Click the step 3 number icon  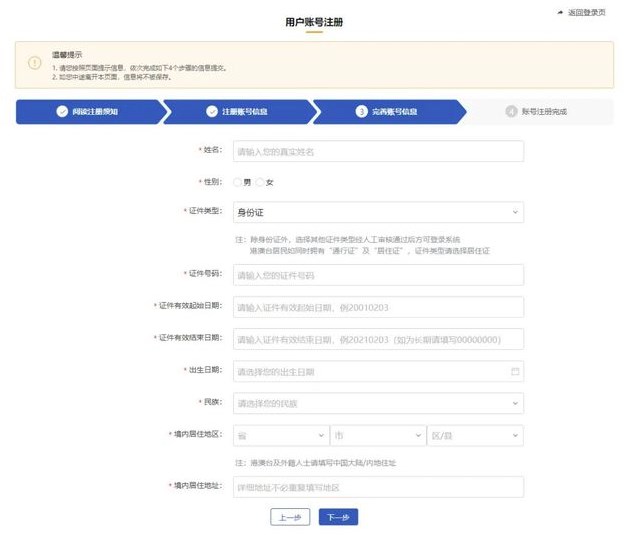point(361,112)
